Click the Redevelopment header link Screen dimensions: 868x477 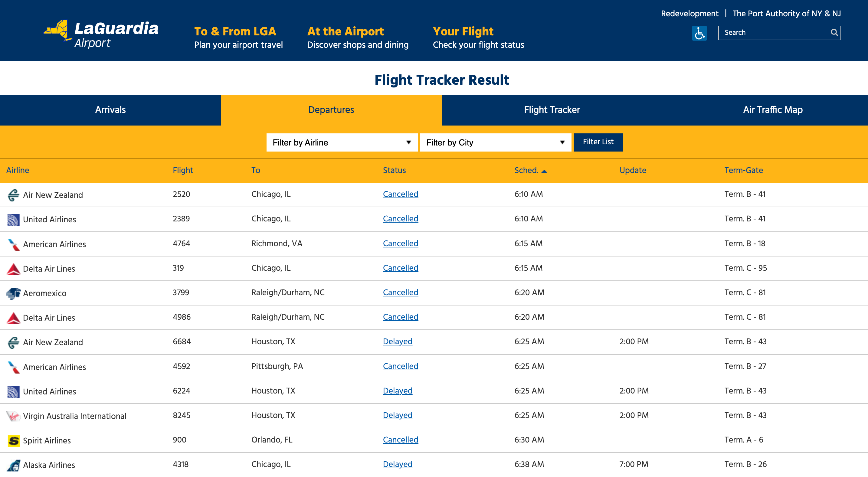(x=689, y=13)
